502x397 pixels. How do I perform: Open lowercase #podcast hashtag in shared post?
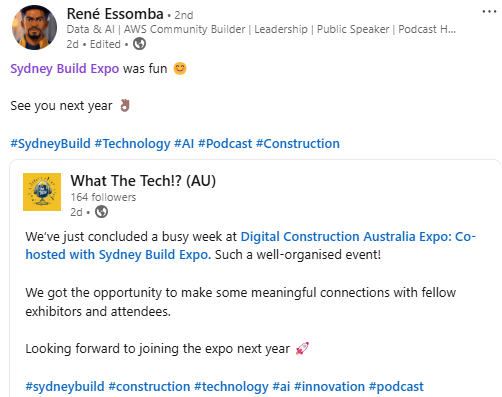396,387
